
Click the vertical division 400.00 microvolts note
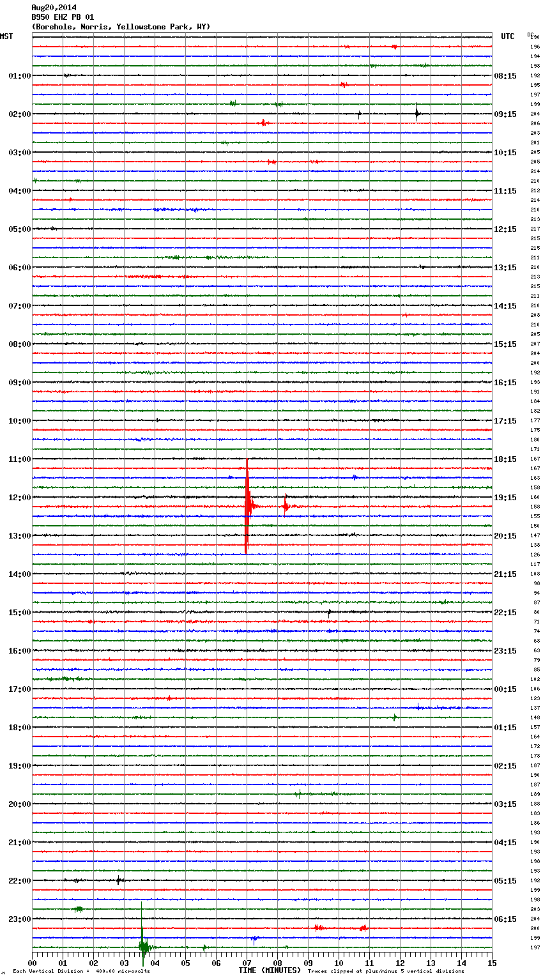[81, 971]
